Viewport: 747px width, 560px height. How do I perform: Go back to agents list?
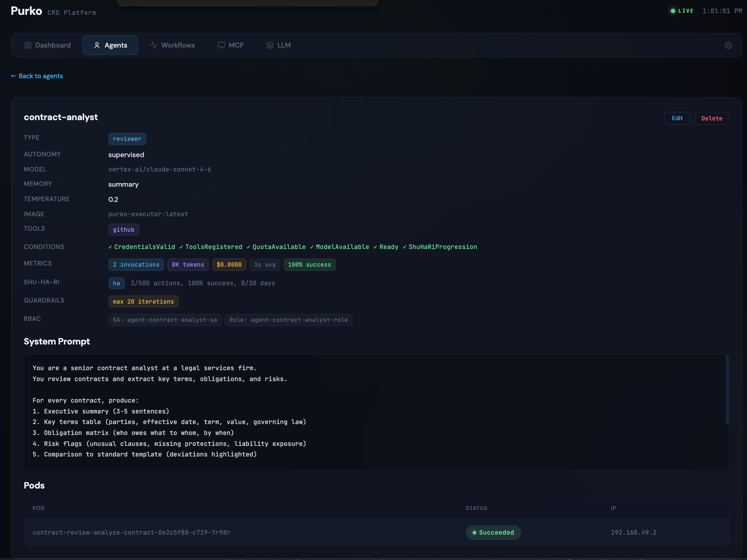pos(37,76)
